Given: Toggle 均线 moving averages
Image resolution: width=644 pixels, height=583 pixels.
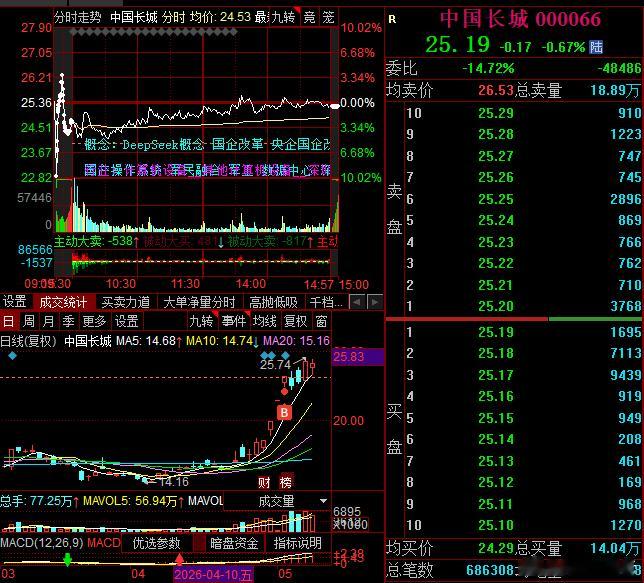Looking at the screenshot, I should coord(264,321).
